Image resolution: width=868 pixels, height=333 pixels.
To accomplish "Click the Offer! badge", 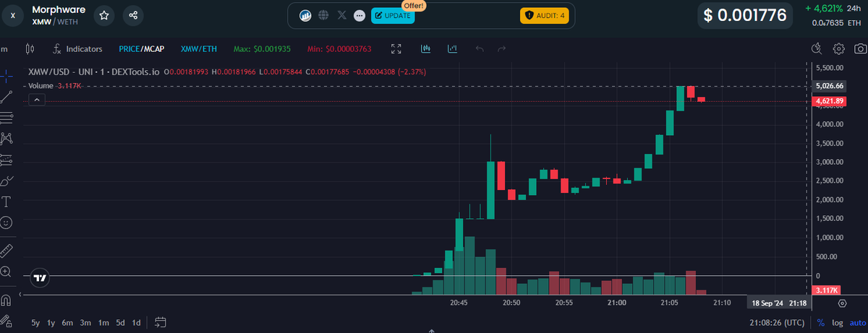I will (x=414, y=5).
